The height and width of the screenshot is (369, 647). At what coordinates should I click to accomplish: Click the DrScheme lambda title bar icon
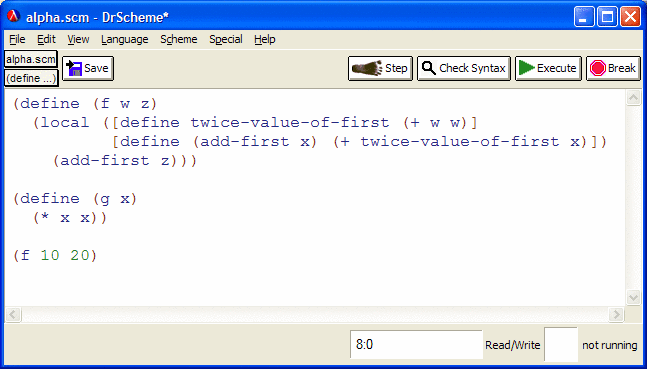[x=14, y=17]
